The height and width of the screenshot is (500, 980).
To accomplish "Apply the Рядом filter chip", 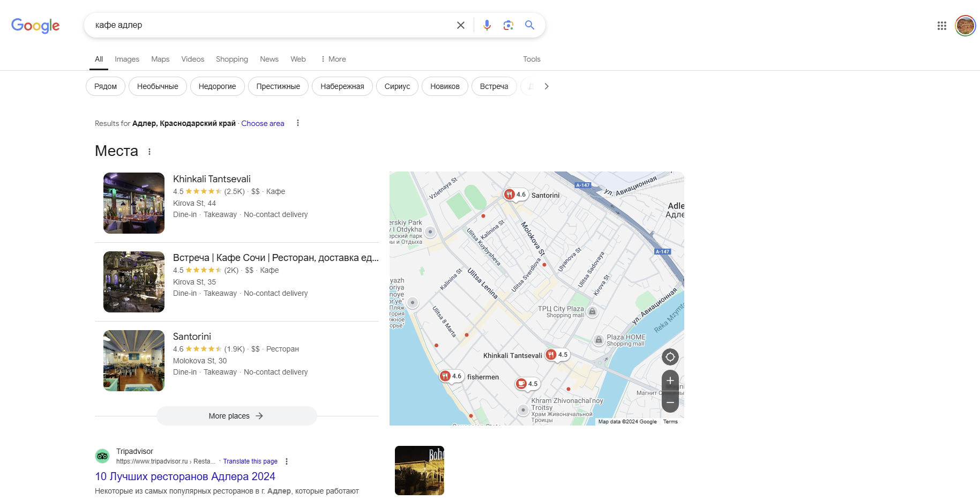I will tap(106, 86).
